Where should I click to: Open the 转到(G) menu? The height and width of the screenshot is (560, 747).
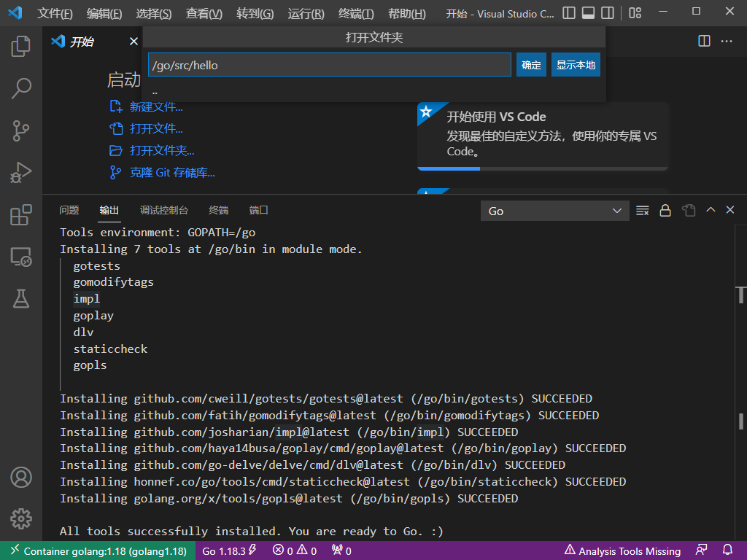tap(255, 13)
